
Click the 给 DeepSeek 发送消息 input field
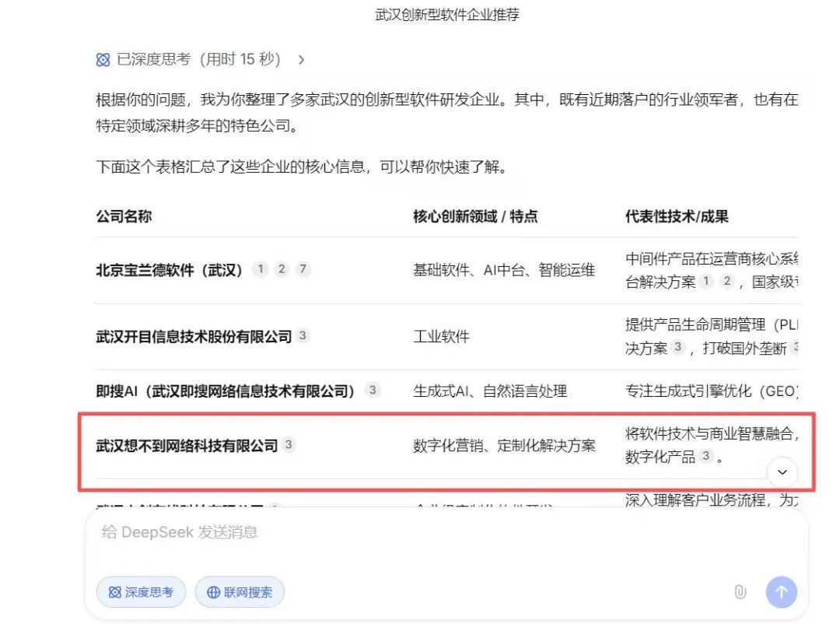311,532
